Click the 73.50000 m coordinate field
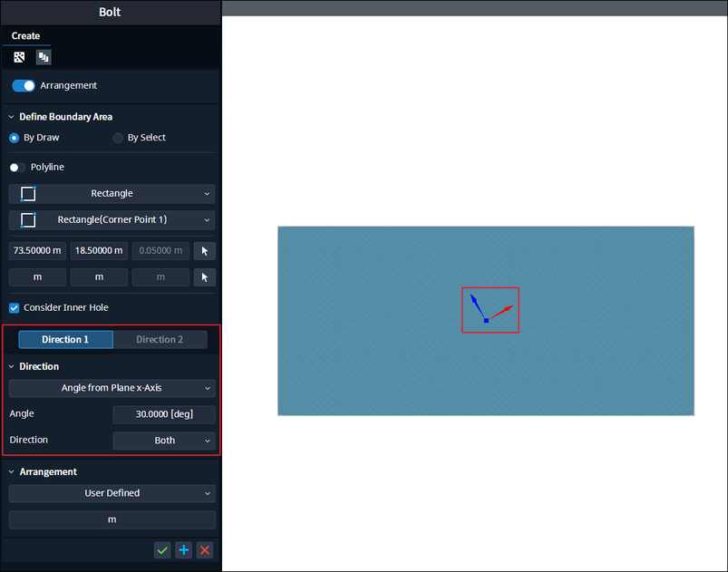Viewport: 728px width, 572px height. 37,251
